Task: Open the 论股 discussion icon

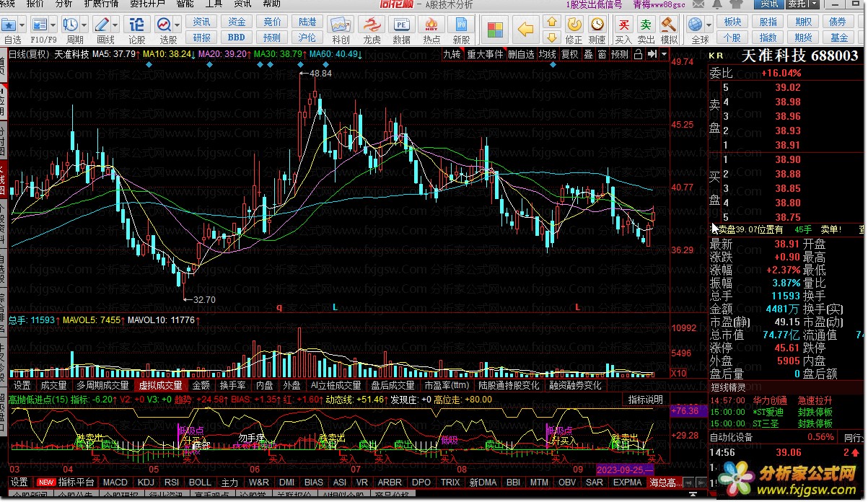Action: click(x=136, y=25)
